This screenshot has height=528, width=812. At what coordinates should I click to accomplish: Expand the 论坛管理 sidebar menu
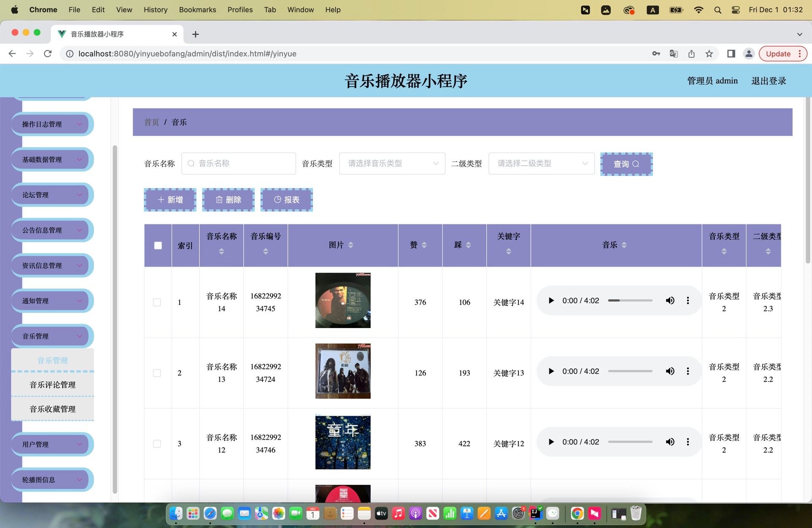(52, 195)
